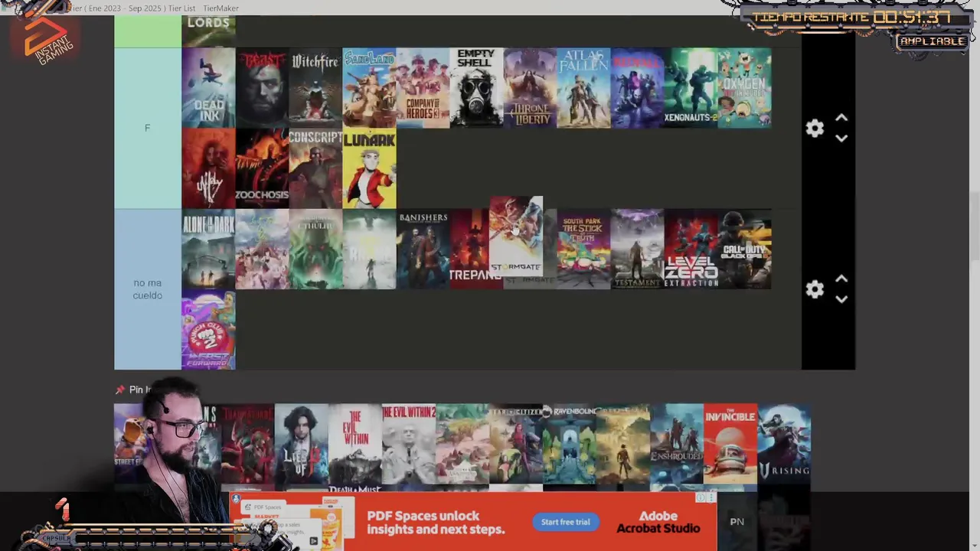Select the Lords cover in top row
This screenshot has width=980, height=551.
pos(208,31)
